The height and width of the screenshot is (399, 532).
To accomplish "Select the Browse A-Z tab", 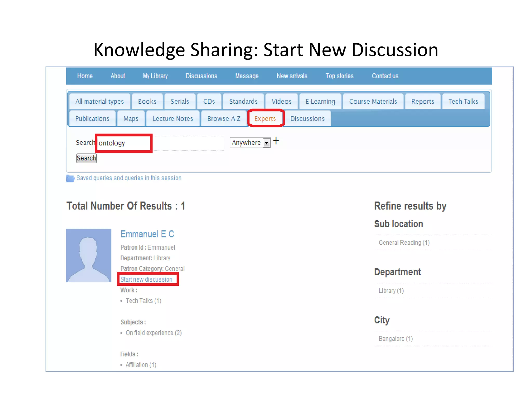I will pos(224,118).
